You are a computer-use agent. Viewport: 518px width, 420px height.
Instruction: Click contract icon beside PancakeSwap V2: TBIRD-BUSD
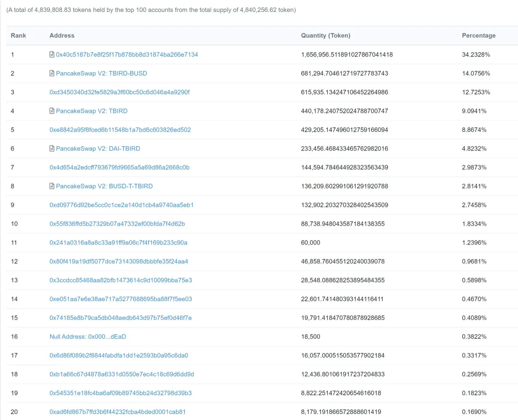52,73
